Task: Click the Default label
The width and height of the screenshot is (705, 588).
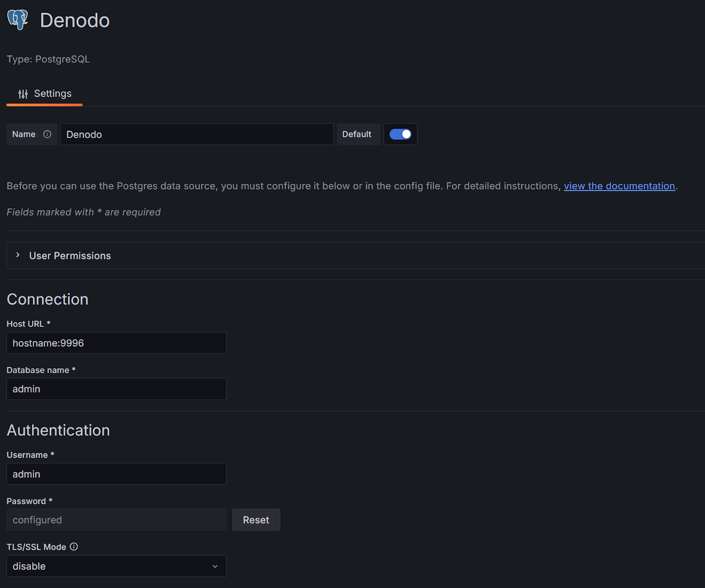Action: [x=357, y=134]
